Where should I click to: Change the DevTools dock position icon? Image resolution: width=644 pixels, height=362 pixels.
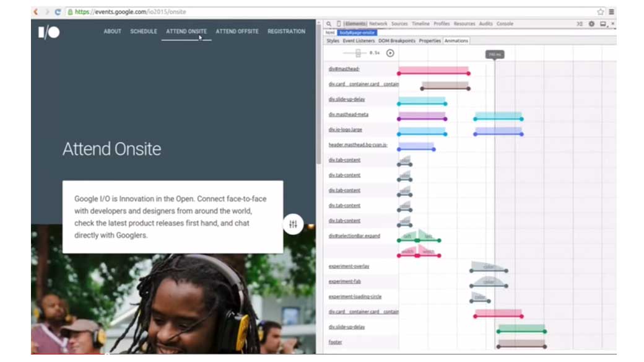[x=604, y=24]
